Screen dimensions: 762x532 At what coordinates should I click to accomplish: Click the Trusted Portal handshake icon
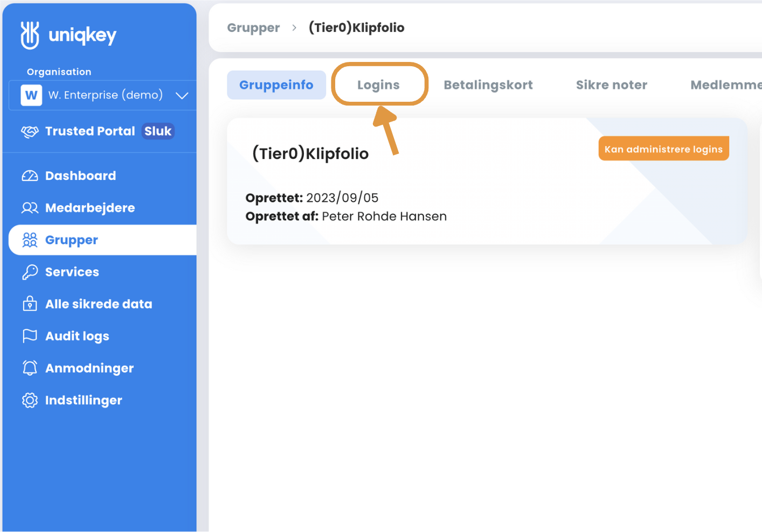[x=30, y=131]
